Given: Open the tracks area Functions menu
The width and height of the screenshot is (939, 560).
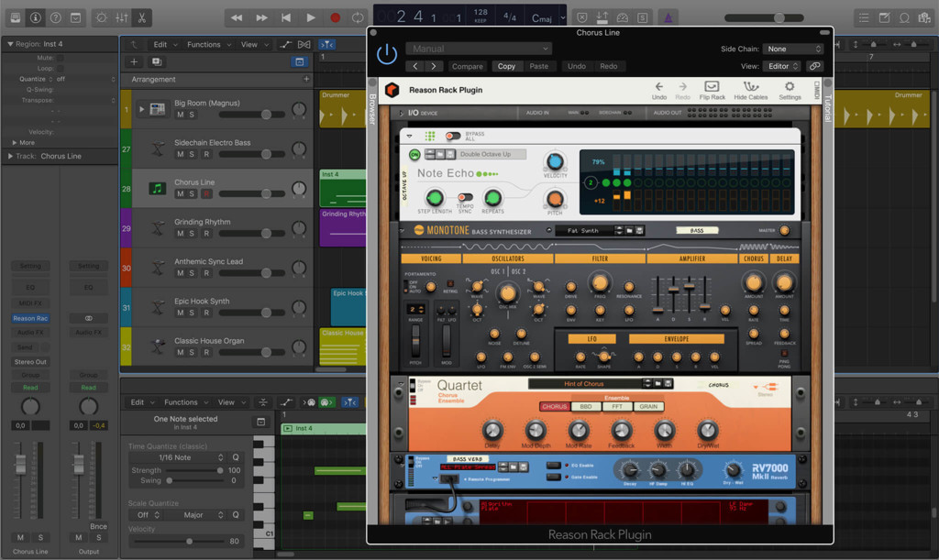Looking at the screenshot, I should pyautogui.click(x=204, y=44).
